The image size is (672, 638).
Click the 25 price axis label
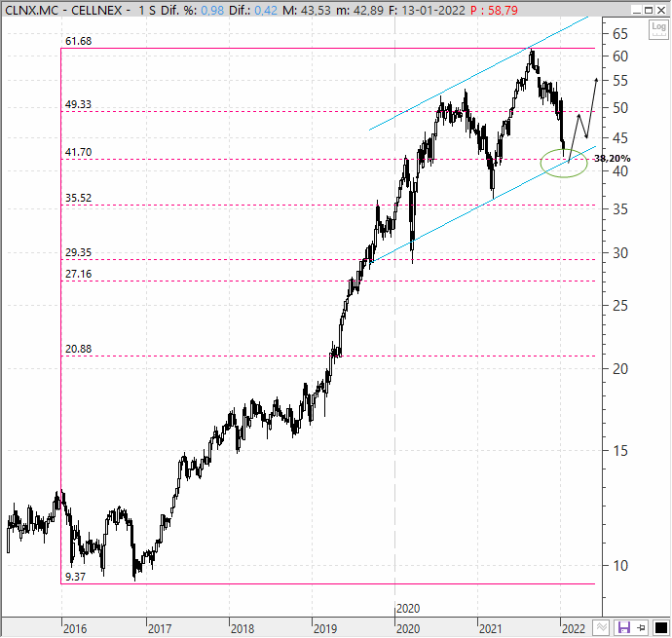coord(620,306)
